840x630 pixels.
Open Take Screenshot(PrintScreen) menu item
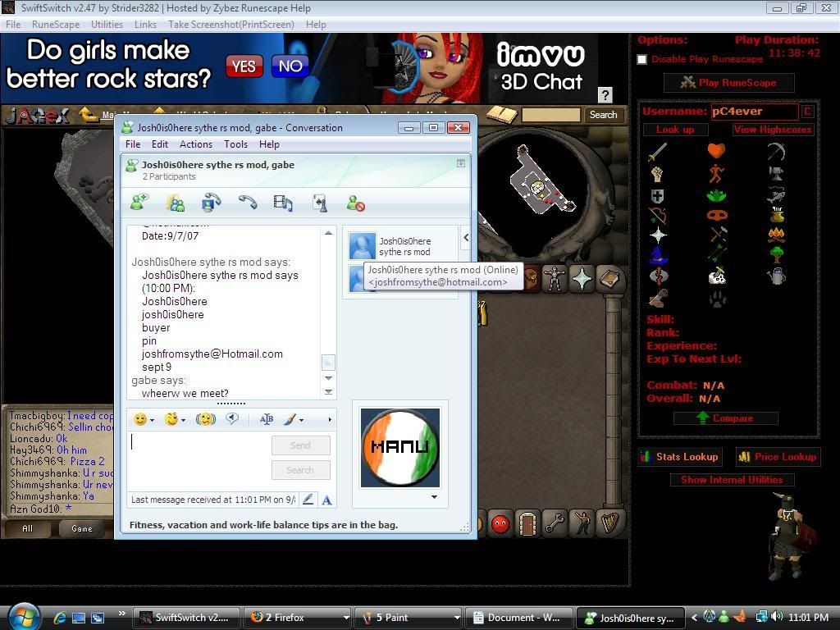[231, 25]
